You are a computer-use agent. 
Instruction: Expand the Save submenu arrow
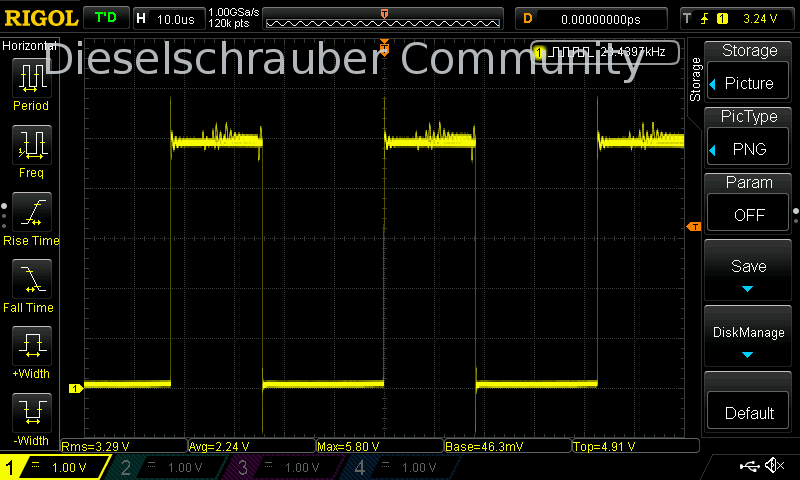[x=747, y=289]
